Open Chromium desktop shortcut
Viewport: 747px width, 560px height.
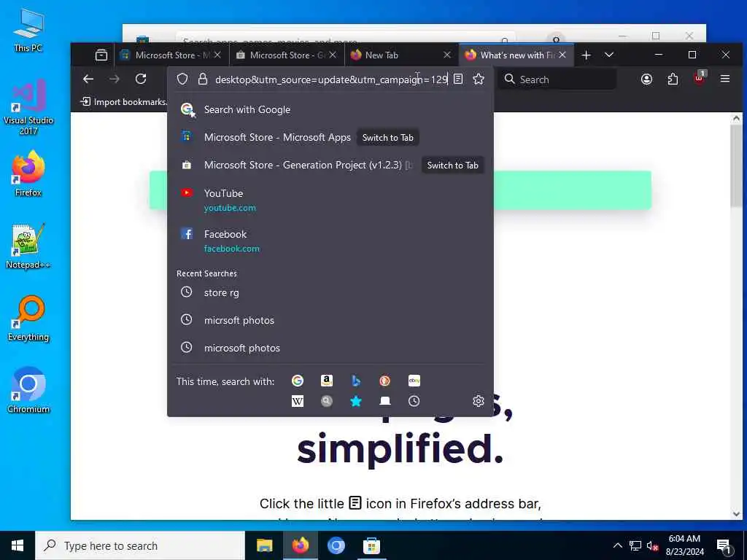(x=28, y=391)
